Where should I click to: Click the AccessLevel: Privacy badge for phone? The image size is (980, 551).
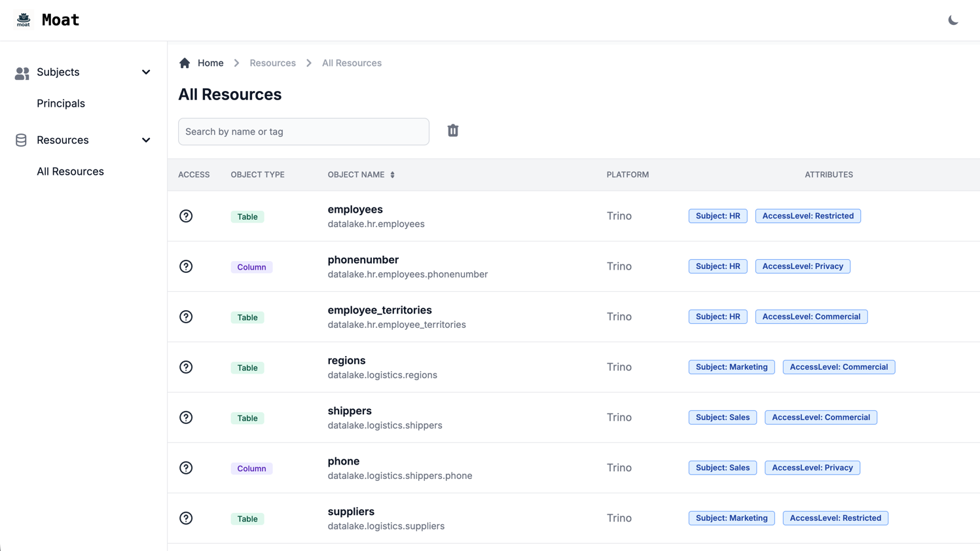[812, 467]
